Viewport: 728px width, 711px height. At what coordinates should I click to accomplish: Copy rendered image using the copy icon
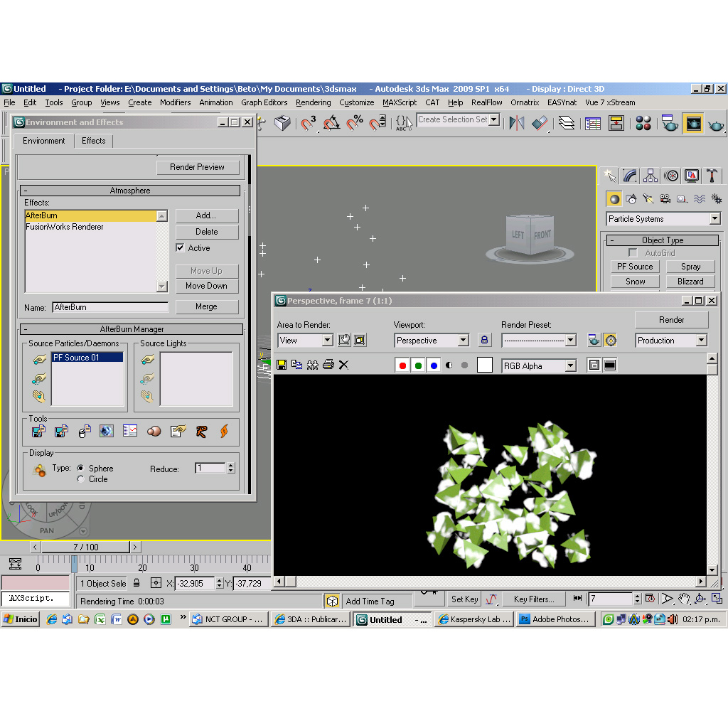pos(296,365)
